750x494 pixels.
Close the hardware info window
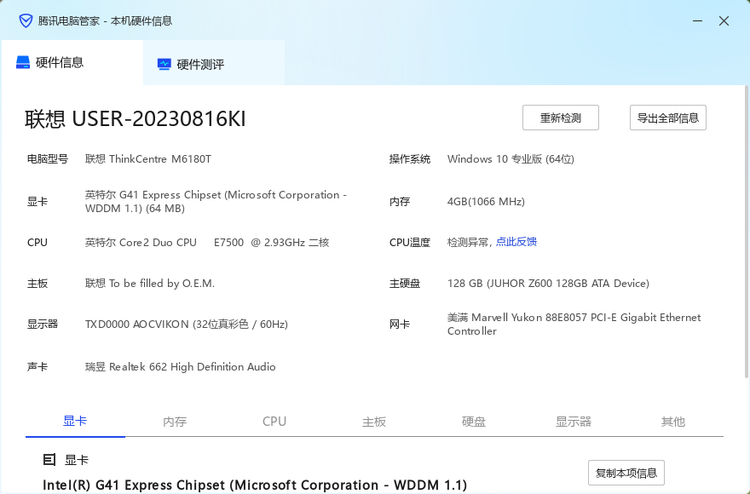point(724,20)
